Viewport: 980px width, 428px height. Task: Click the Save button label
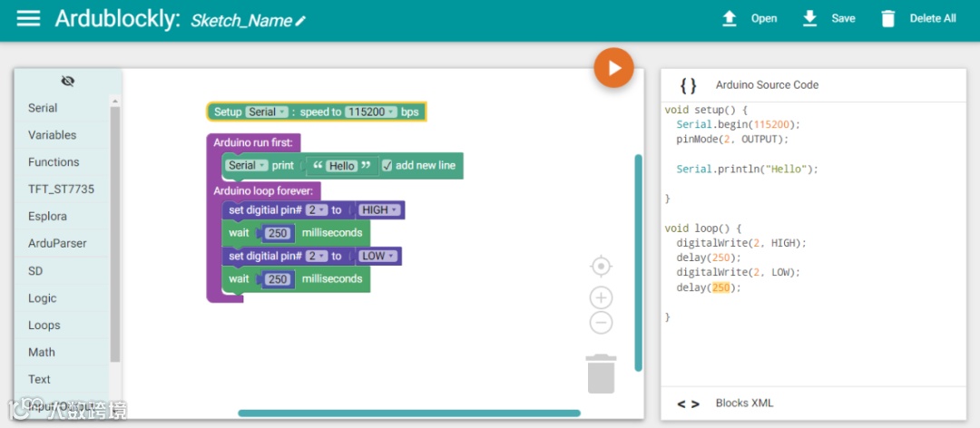click(843, 19)
